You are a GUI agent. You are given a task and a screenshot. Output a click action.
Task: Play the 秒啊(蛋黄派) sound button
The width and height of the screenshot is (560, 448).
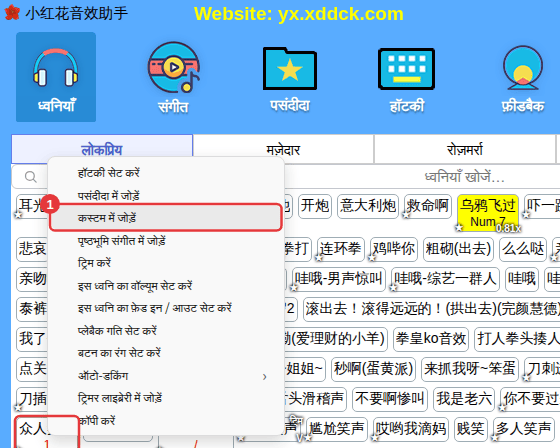[374, 369]
